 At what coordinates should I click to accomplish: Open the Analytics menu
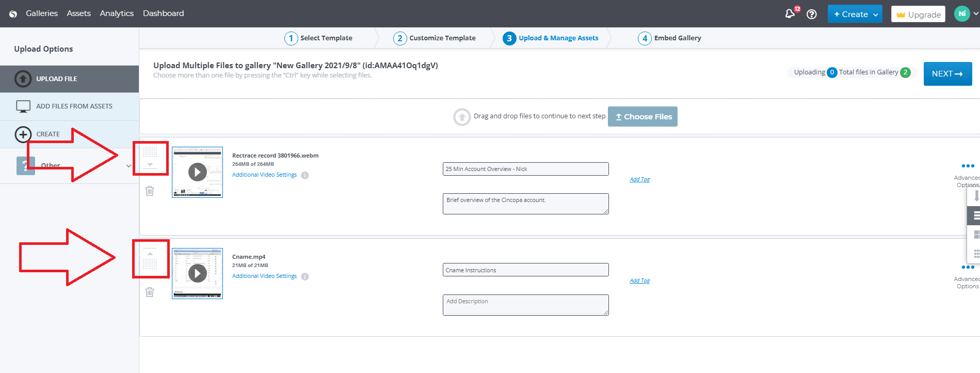(117, 13)
